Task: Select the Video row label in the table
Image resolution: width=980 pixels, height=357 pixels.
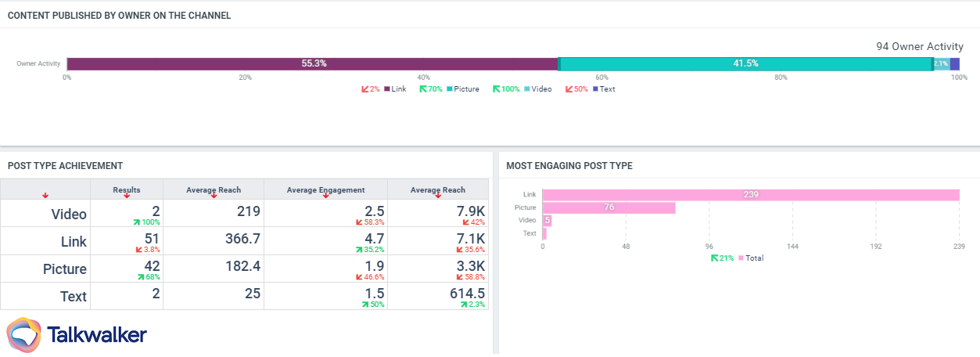Action: pyautogui.click(x=69, y=214)
